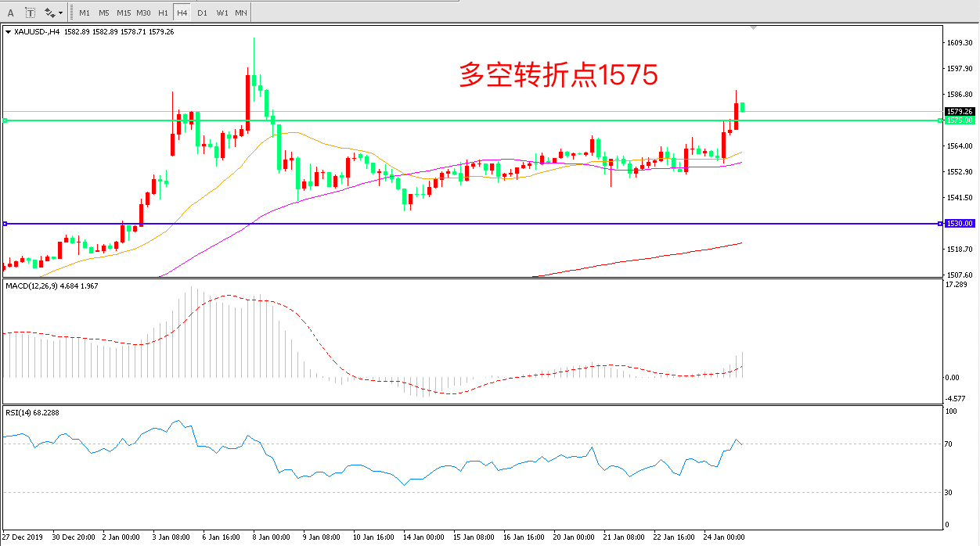The image size is (980, 546).
Task: Expand the XAUUSD chart title triangle
Action: [8, 32]
